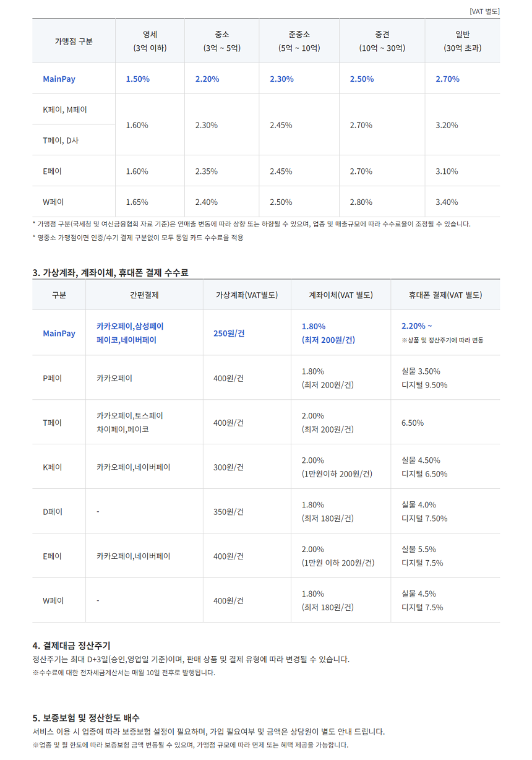Viewport: 532px width, 760px height.
Task: Click the MainPay 1.50% rate cell
Action: (137, 79)
